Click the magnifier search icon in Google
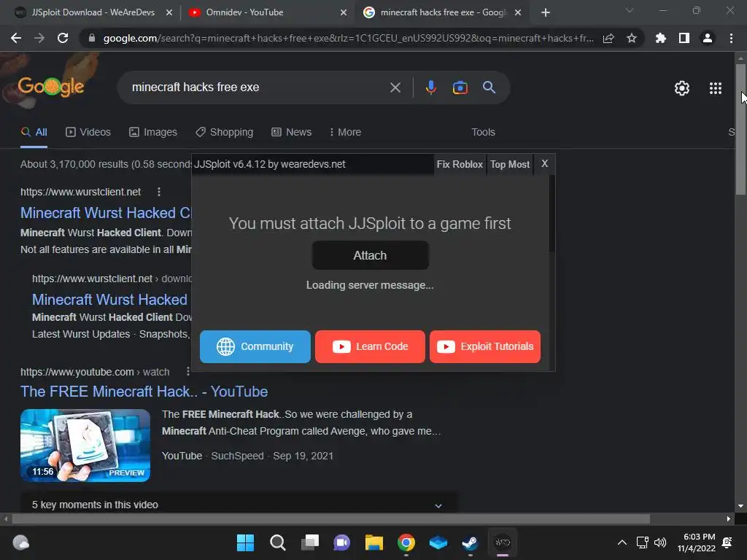This screenshot has width=747, height=560. (489, 87)
